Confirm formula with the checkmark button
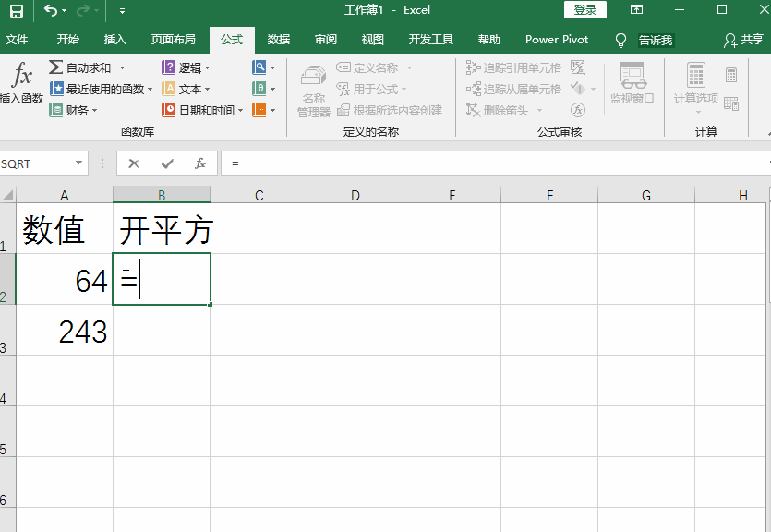 tap(167, 163)
